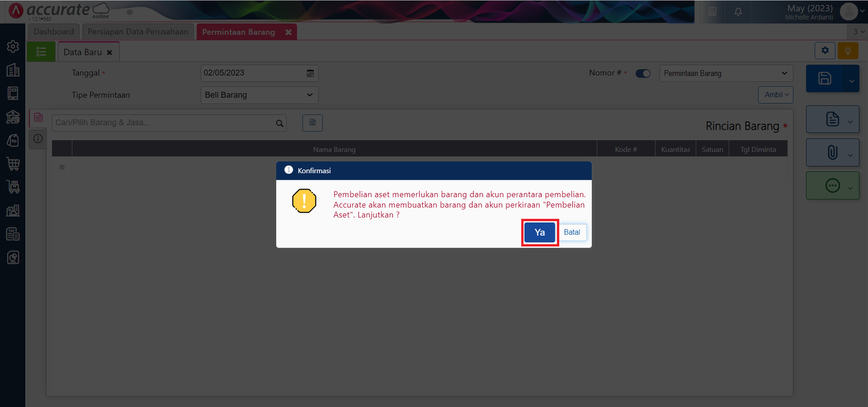The height and width of the screenshot is (407, 868).
Task: Click the shopping cart sidebar icon
Action: pyautogui.click(x=13, y=163)
